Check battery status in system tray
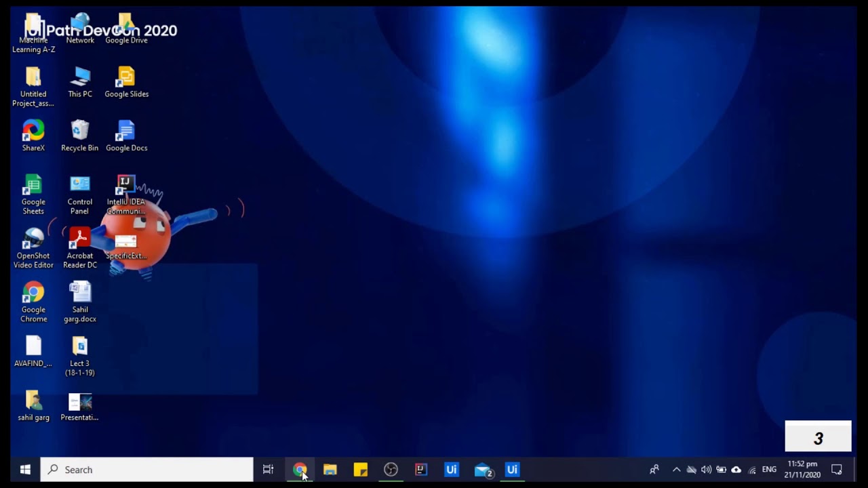Viewport: 868px width, 488px height. (721, 470)
